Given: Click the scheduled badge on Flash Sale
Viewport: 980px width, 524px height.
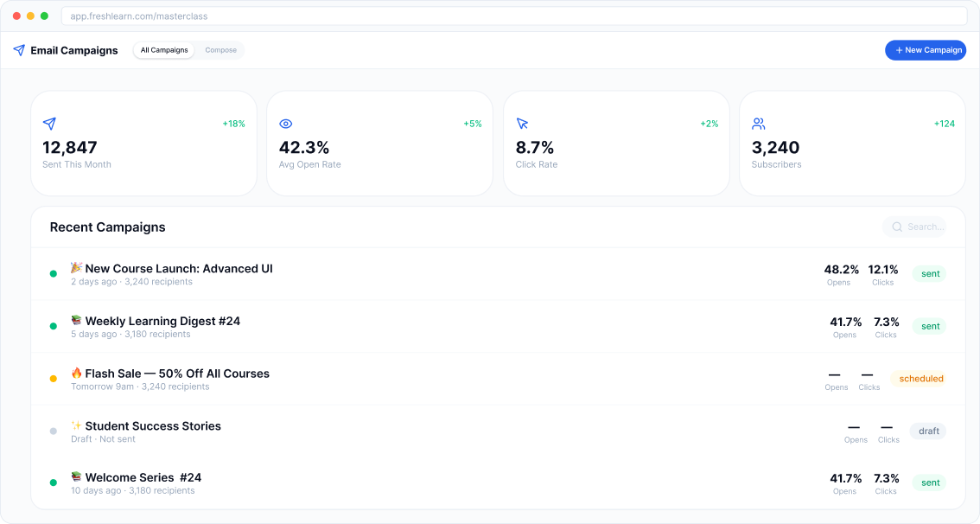Looking at the screenshot, I should [x=920, y=379].
